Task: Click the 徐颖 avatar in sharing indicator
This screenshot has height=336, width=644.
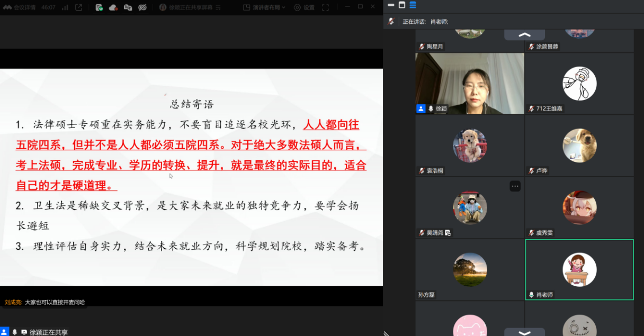Action: pos(163,7)
